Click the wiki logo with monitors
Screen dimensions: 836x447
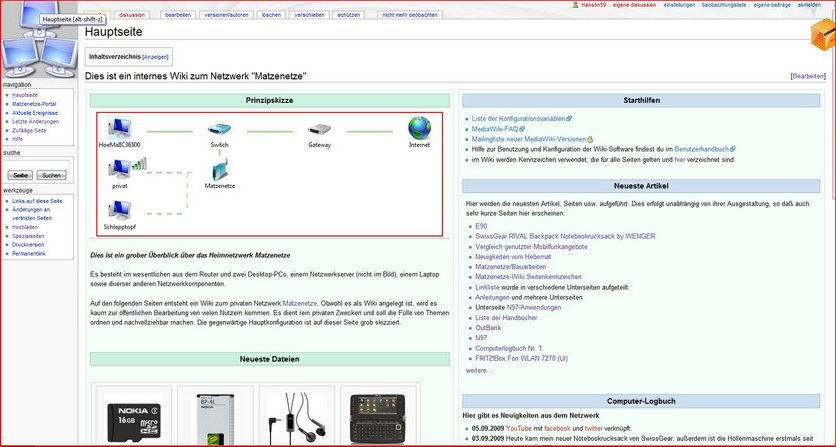pos(39,40)
